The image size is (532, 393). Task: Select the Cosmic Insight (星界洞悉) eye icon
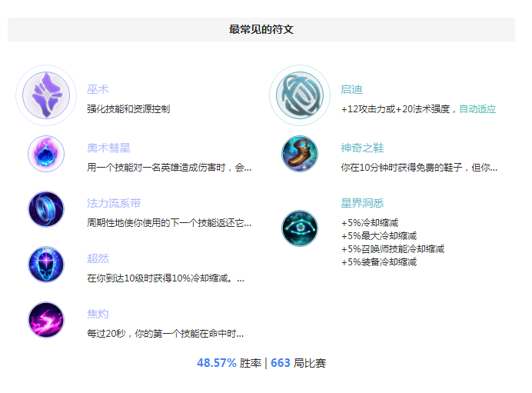tap(300, 228)
